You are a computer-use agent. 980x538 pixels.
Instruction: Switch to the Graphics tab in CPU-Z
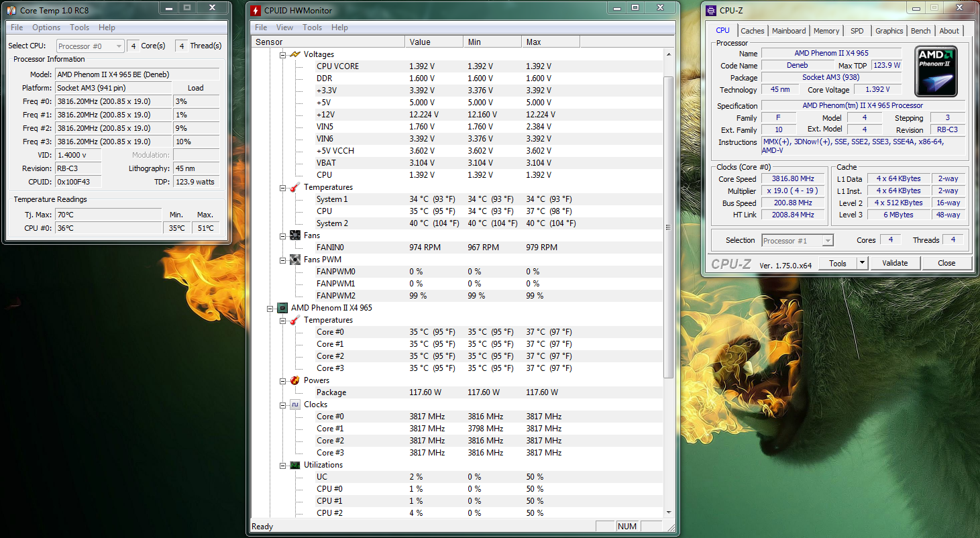pyautogui.click(x=889, y=31)
